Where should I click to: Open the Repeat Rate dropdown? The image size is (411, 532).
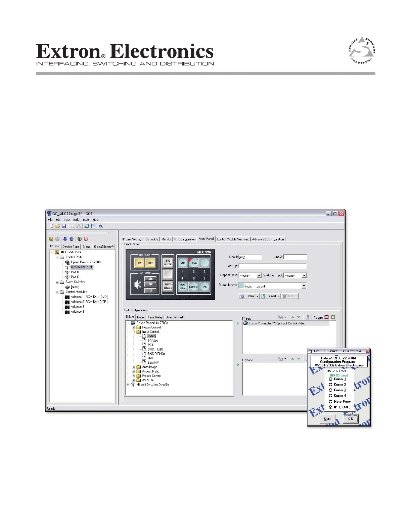pyautogui.click(x=259, y=275)
